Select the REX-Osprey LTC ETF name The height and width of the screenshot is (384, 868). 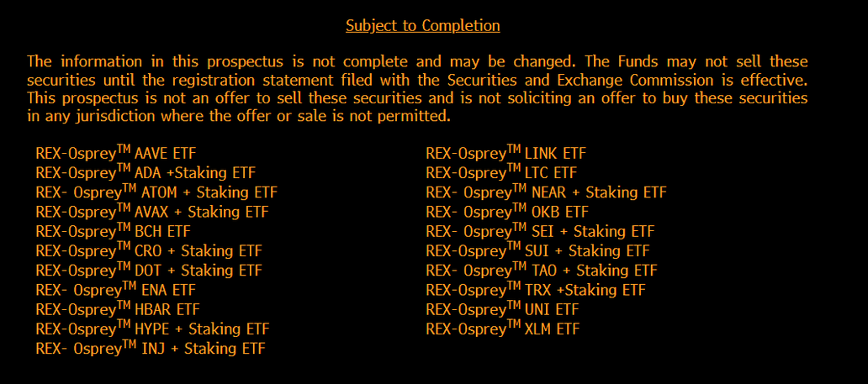tap(501, 173)
